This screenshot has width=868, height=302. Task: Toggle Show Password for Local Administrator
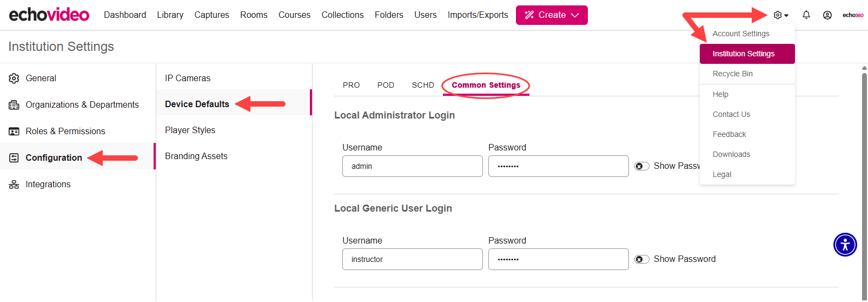click(x=642, y=166)
